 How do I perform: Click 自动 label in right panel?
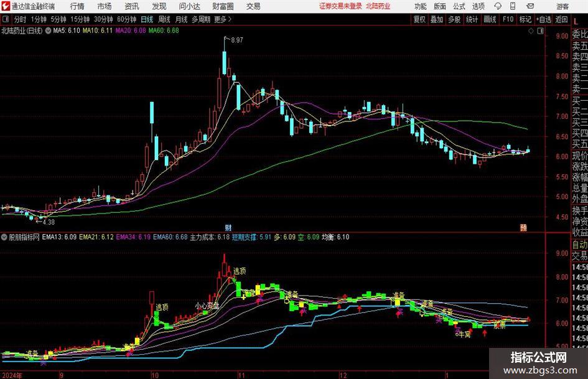pyautogui.click(x=580, y=245)
